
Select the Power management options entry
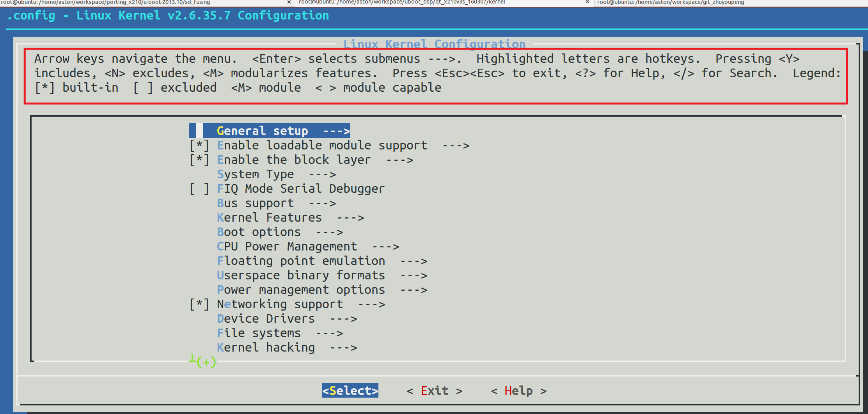(x=322, y=290)
